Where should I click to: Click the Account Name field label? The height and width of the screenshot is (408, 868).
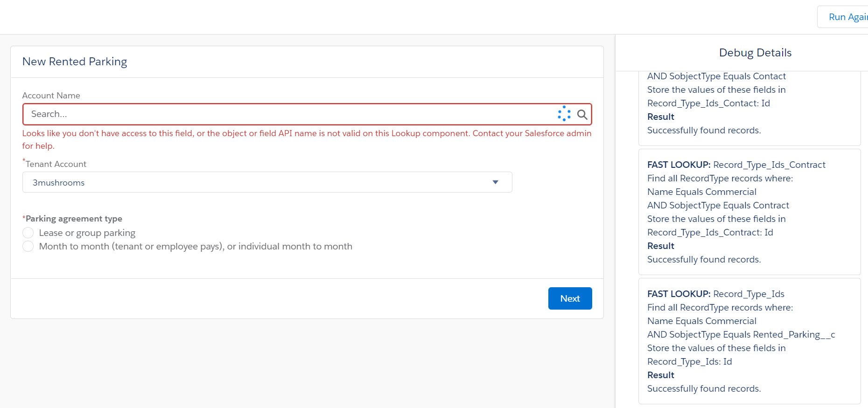coord(51,96)
